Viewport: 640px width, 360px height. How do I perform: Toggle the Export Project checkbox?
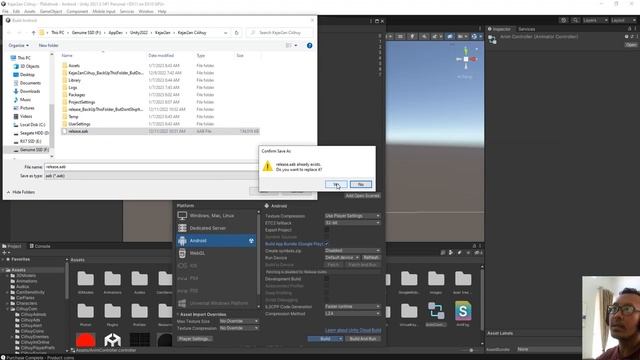pyautogui.click(x=327, y=230)
